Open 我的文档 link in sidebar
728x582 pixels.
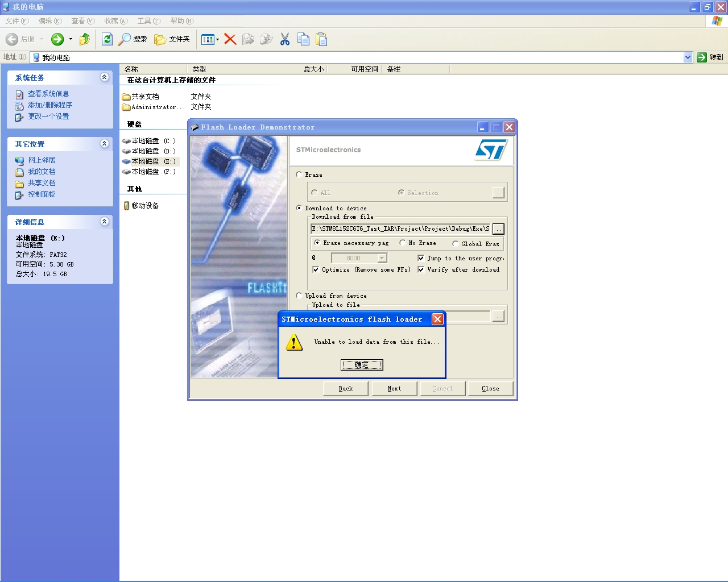tap(42, 172)
